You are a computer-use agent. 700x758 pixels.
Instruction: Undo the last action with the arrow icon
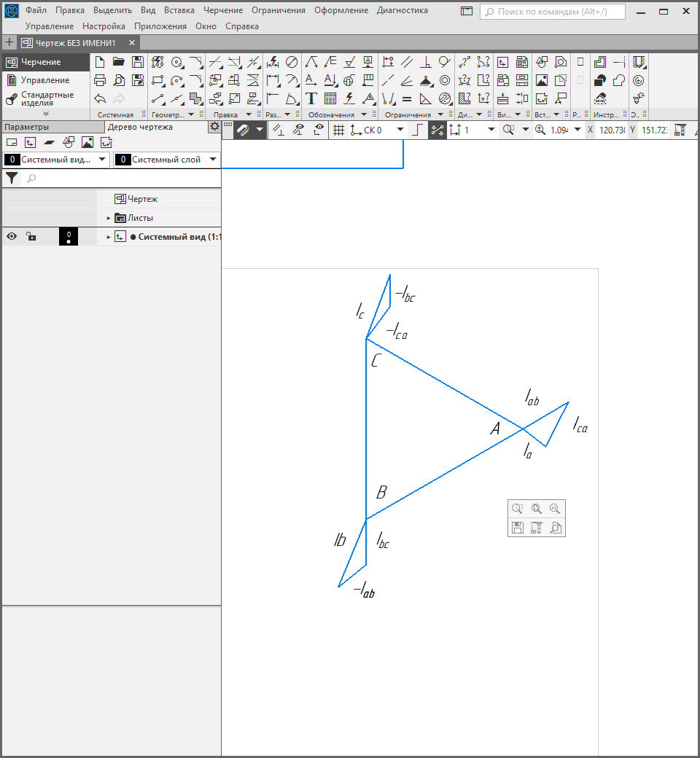click(100, 98)
